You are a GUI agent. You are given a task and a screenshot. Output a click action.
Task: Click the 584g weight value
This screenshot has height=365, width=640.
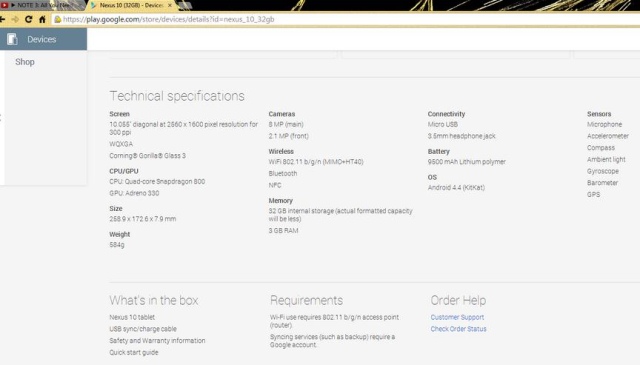point(117,245)
